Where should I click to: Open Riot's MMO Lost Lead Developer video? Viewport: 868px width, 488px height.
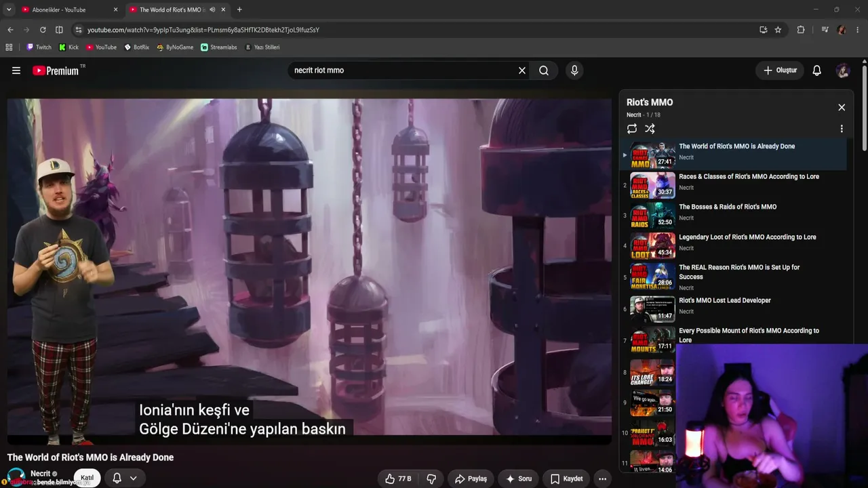point(735,309)
